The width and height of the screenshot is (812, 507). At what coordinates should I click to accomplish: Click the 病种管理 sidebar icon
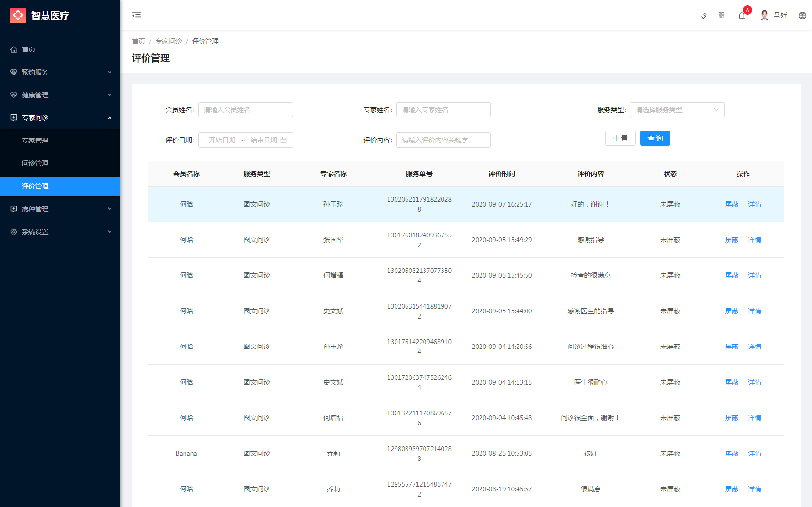(14, 209)
